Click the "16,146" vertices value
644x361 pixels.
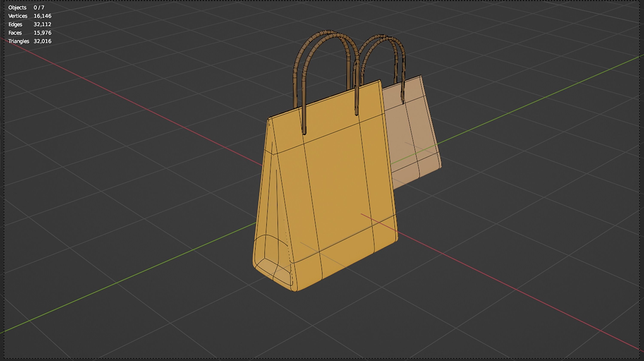coord(43,16)
